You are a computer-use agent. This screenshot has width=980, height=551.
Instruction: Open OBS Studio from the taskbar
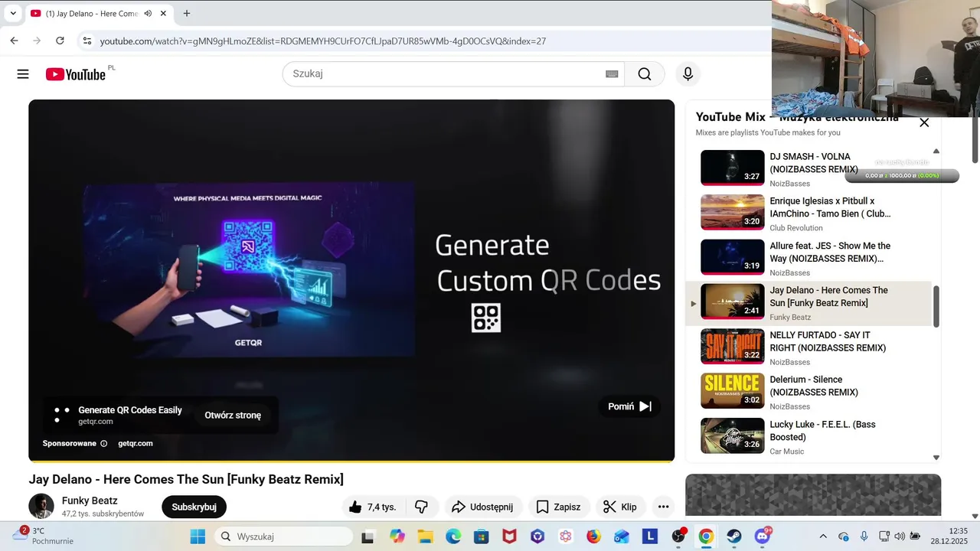coord(678,536)
